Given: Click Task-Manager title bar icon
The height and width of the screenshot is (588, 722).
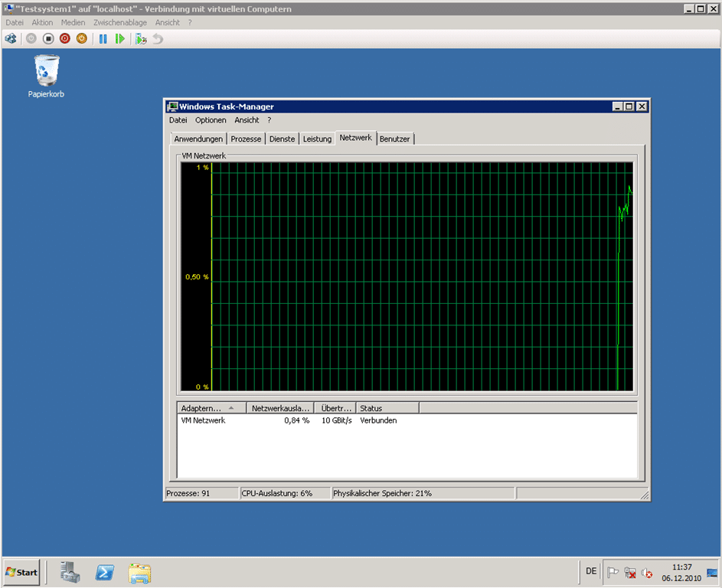Looking at the screenshot, I should 173,106.
